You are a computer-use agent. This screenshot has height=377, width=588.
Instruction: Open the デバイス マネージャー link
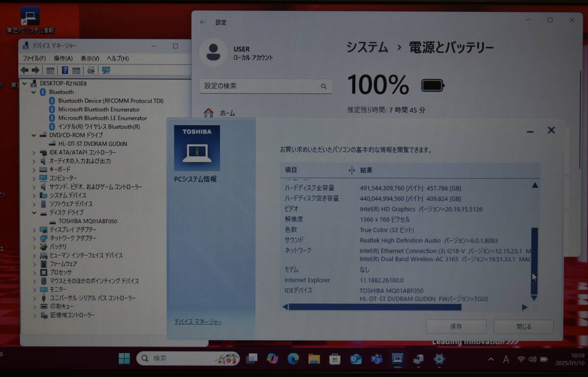[197, 322]
